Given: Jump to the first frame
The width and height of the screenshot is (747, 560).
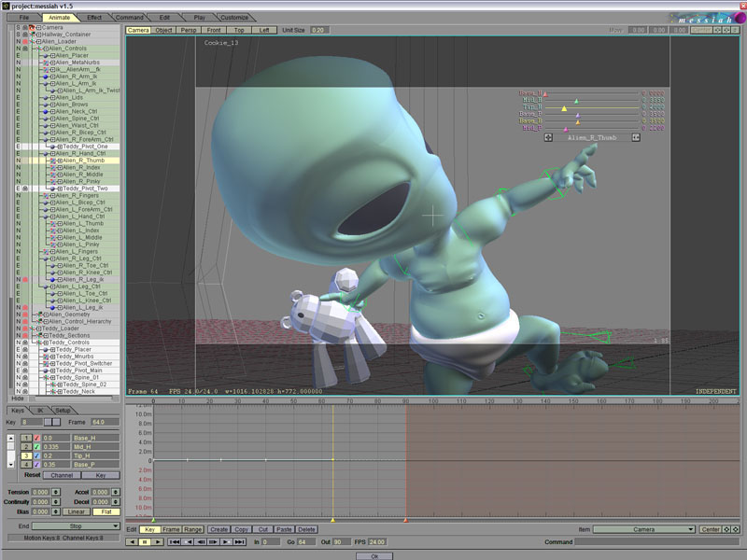Looking at the screenshot, I should point(175,541).
